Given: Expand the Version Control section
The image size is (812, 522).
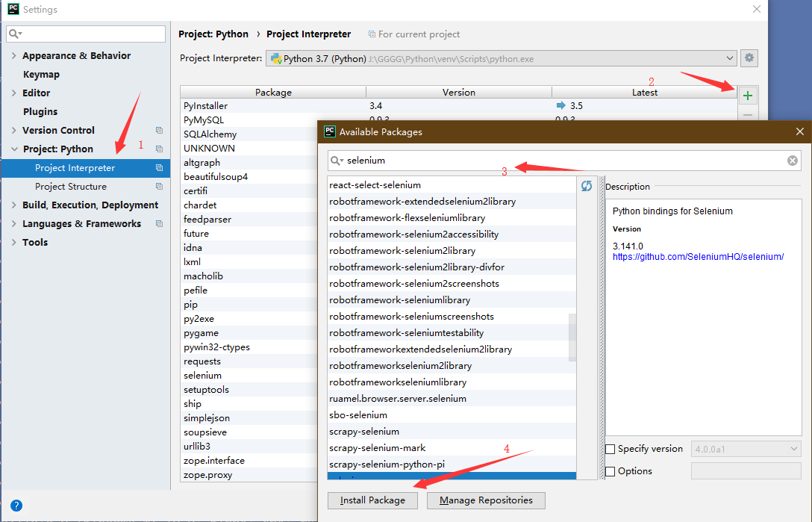Looking at the screenshot, I should pos(14,130).
